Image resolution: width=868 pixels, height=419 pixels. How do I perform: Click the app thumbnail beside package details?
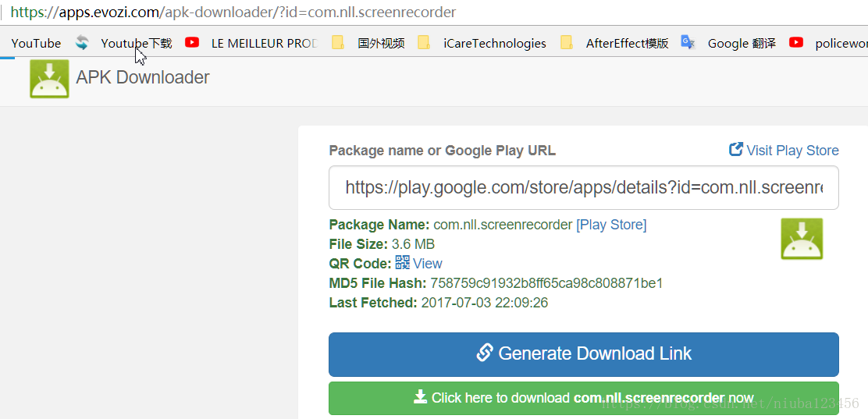pos(802,239)
